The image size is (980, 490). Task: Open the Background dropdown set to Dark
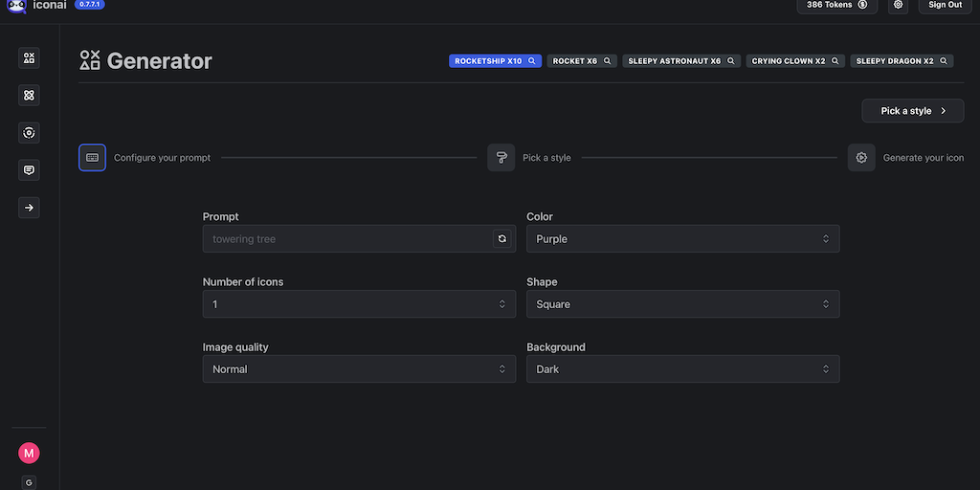[x=682, y=369]
